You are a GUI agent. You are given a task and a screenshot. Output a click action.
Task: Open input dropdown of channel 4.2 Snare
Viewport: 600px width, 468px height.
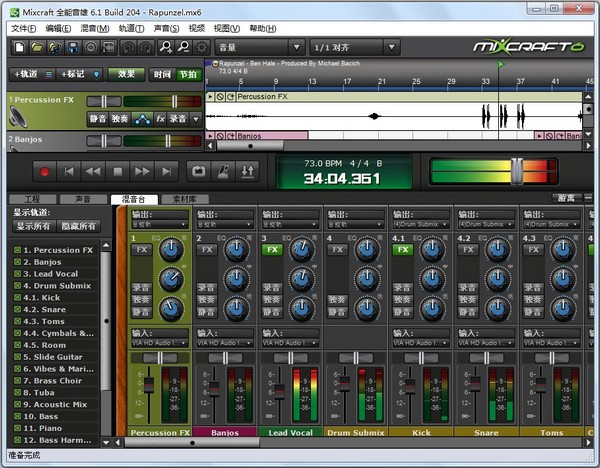tap(486, 343)
